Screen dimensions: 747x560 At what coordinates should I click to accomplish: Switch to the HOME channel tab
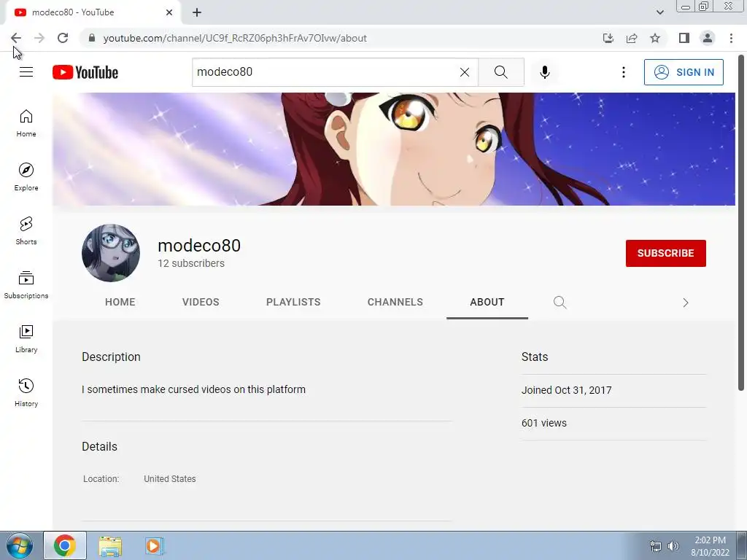coord(120,303)
